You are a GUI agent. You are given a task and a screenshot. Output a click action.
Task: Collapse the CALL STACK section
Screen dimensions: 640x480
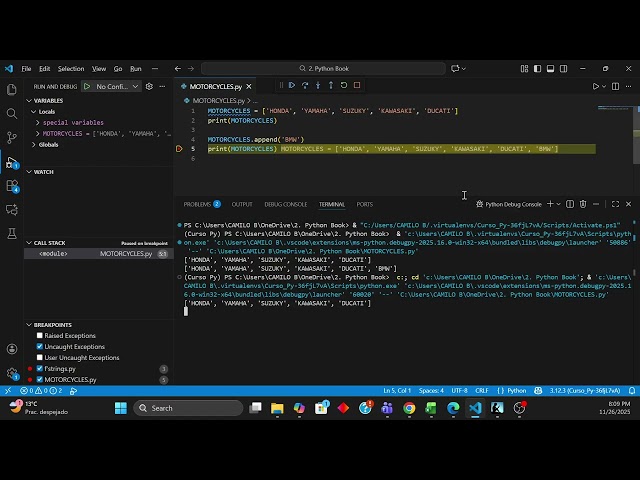pos(29,243)
